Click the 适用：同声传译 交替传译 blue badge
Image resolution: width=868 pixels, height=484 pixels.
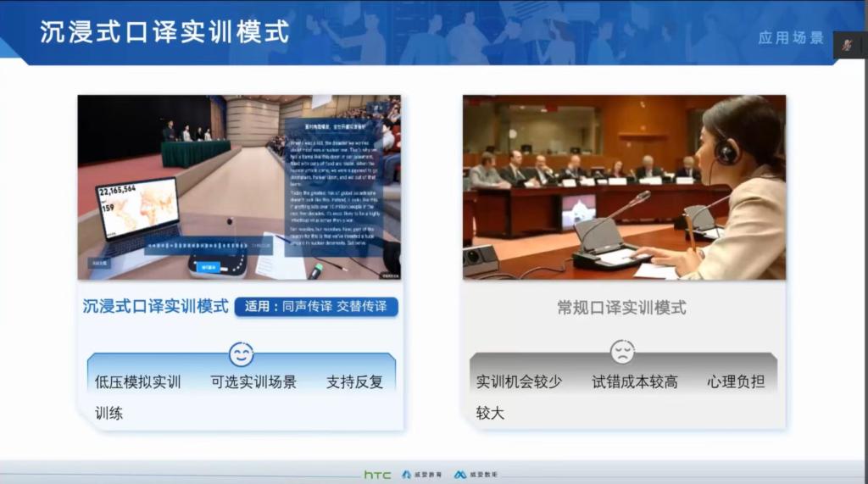click(316, 307)
